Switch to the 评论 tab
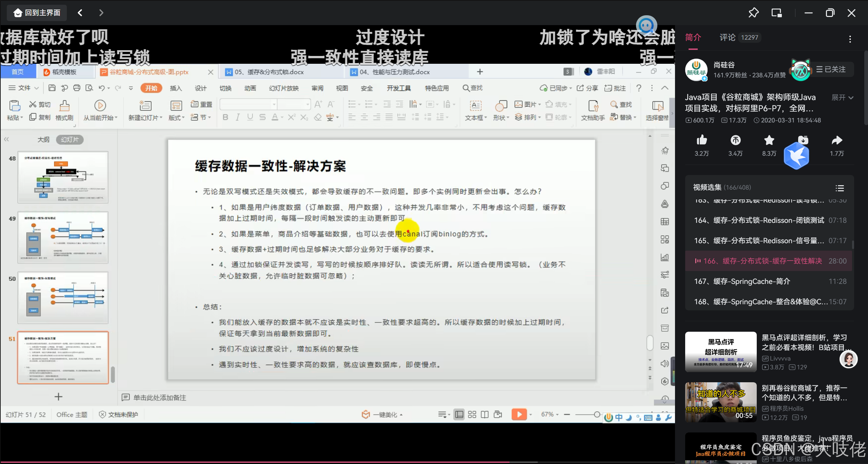The height and width of the screenshot is (464, 868). point(727,37)
